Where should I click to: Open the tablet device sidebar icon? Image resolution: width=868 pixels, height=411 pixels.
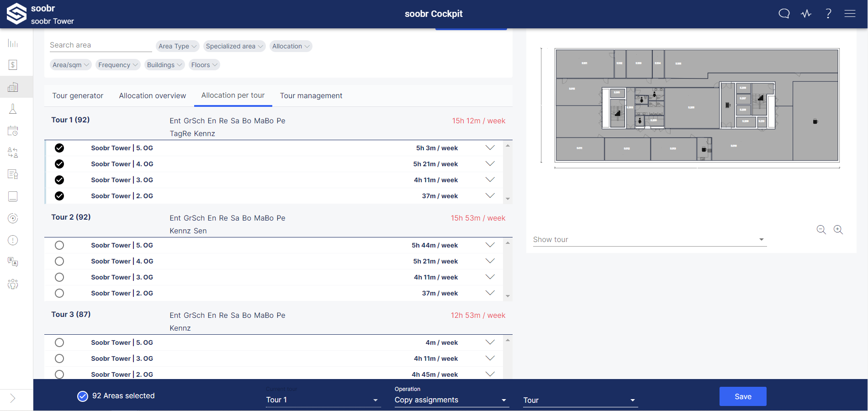pyautogui.click(x=13, y=196)
